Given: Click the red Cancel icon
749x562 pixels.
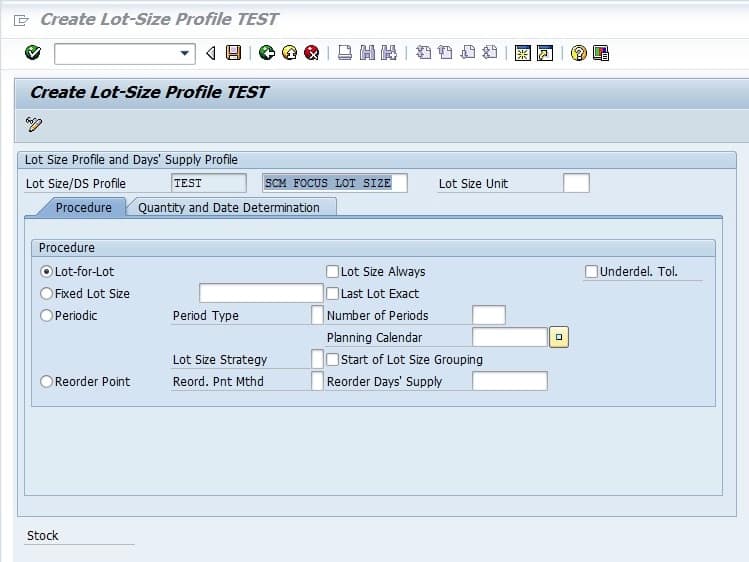Looking at the screenshot, I should pyautogui.click(x=311, y=53).
